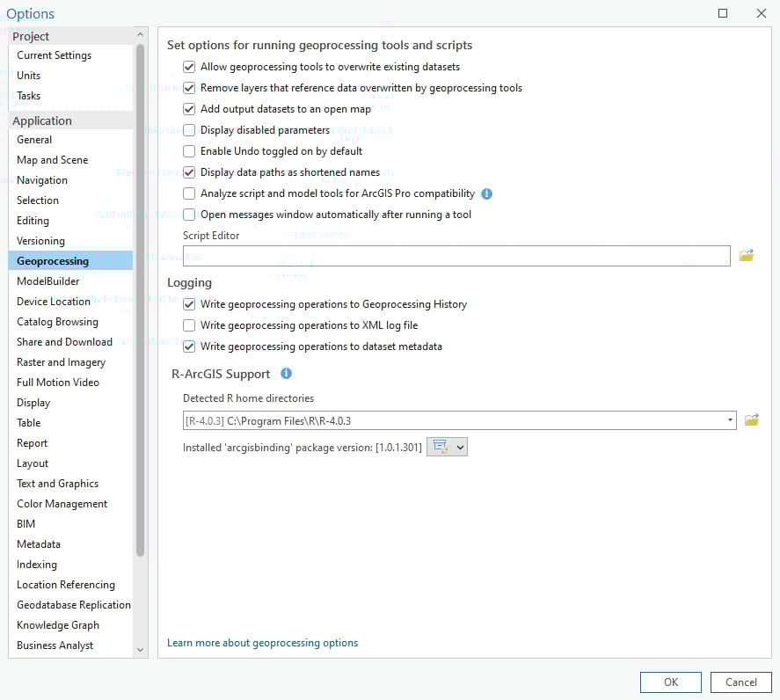
Task: Click the folder browse icon beside Script Editor field
Action: 747,255
